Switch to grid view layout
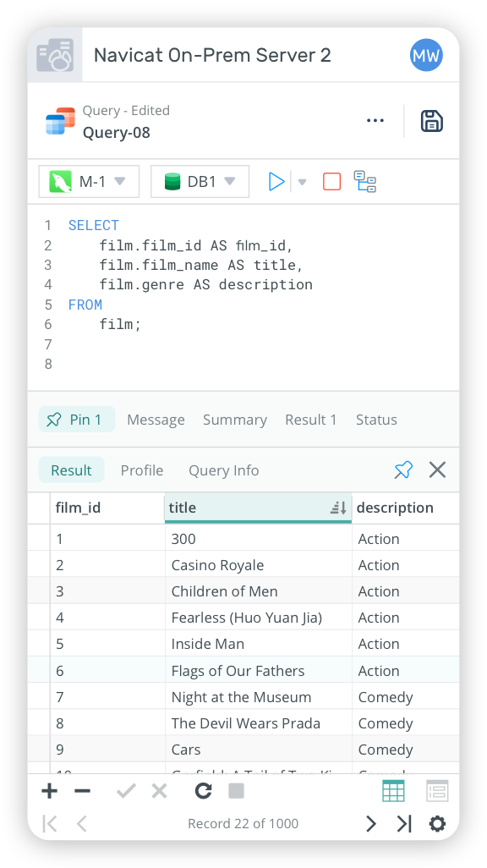This screenshot has height=868, width=487. [x=393, y=791]
